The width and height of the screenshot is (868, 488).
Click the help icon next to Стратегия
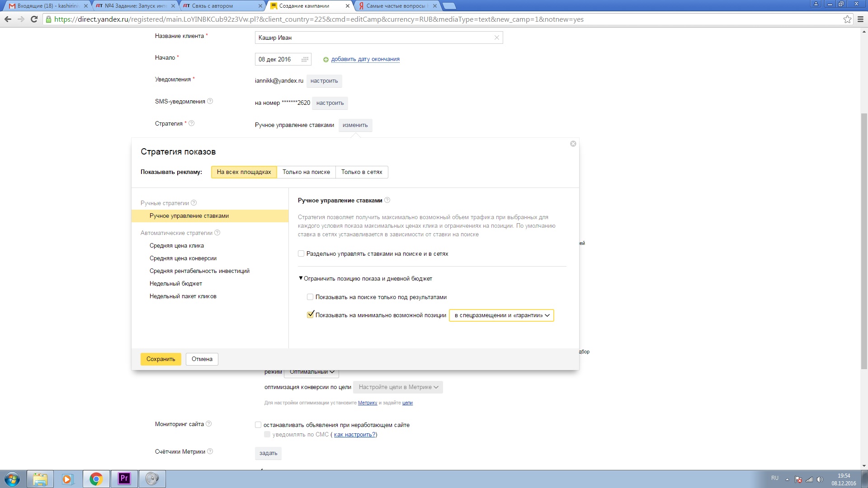[x=191, y=123]
